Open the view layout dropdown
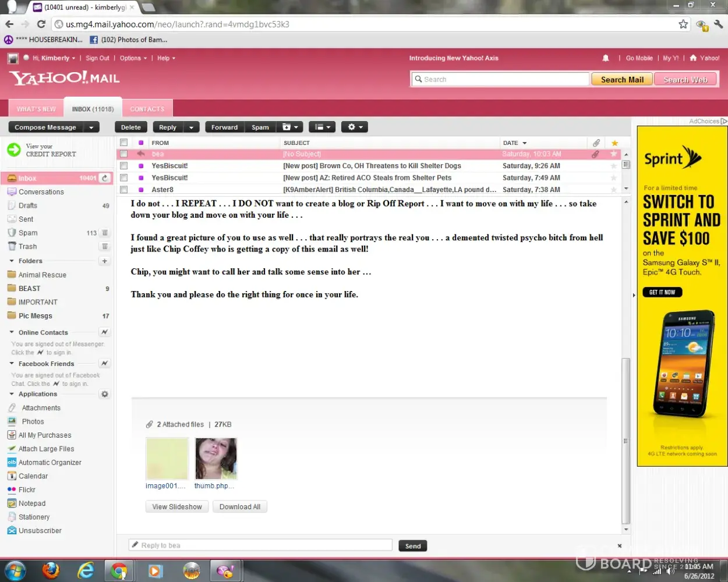This screenshot has height=582, width=728. pyautogui.click(x=321, y=127)
